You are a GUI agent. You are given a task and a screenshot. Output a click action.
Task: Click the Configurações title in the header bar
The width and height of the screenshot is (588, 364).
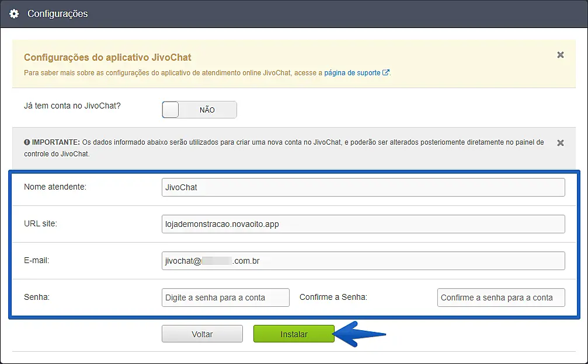tap(57, 13)
